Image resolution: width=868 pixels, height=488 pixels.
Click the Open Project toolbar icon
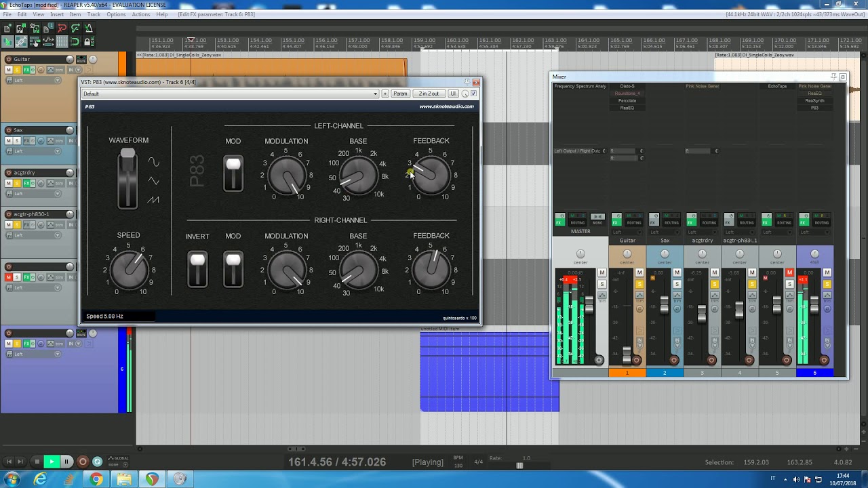pyautogui.click(x=21, y=28)
